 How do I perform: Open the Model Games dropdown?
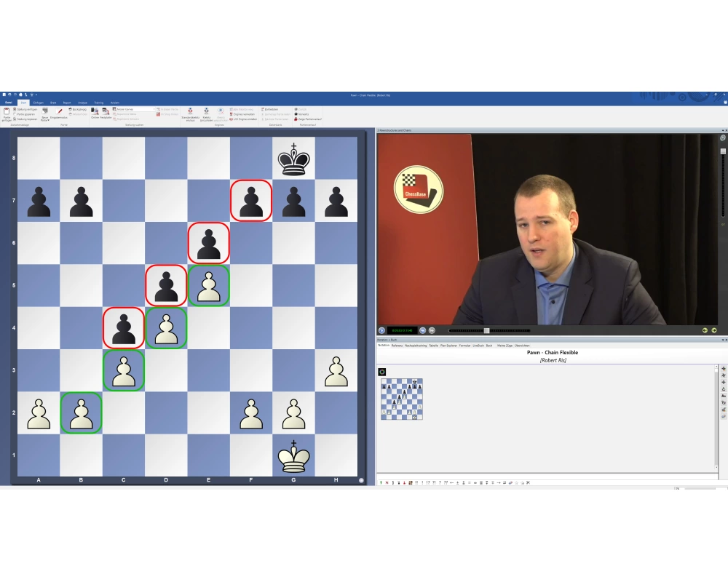[135, 109]
